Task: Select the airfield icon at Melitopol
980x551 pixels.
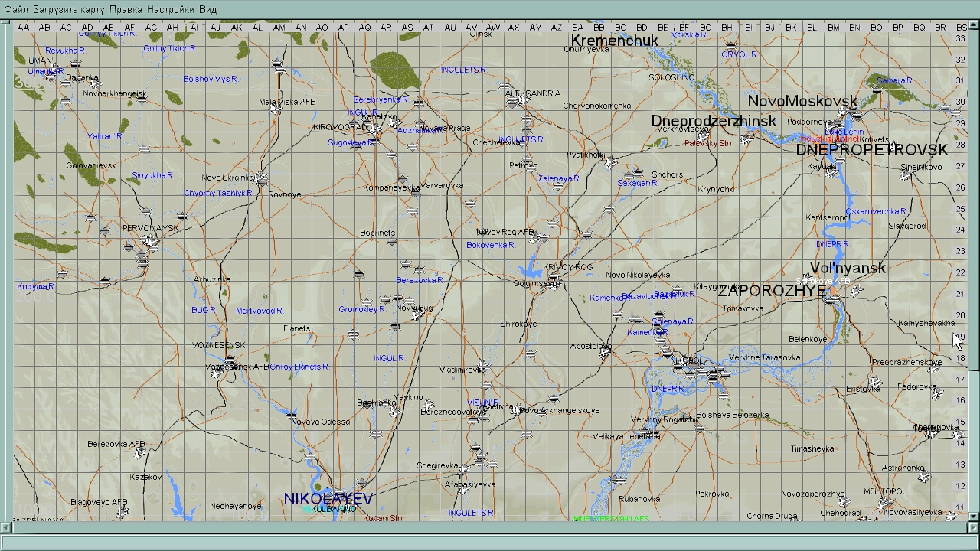Action: (x=886, y=504)
